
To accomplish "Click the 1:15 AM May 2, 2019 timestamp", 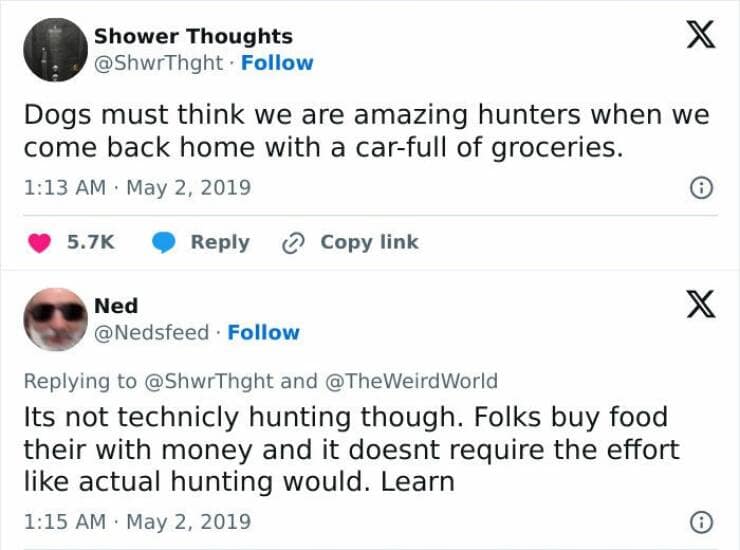I will [x=137, y=522].
